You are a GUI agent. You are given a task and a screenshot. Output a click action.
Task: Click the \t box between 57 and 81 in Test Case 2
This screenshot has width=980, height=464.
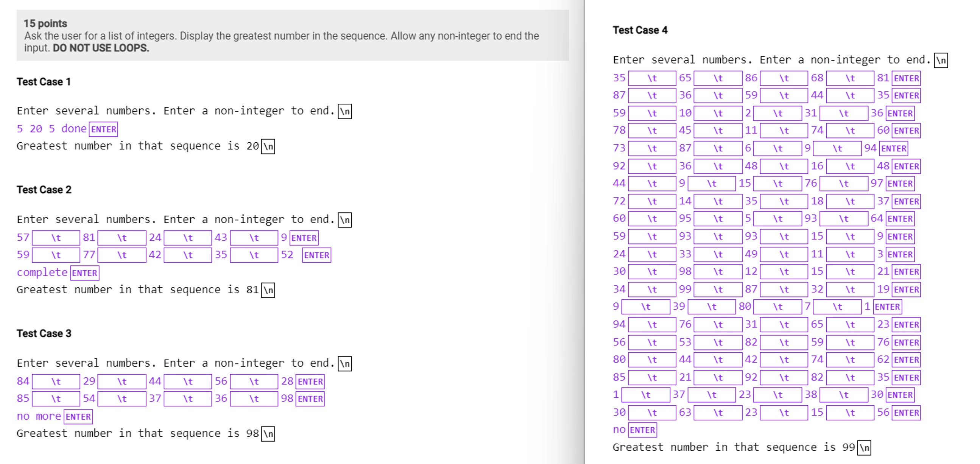[x=56, y=238]
